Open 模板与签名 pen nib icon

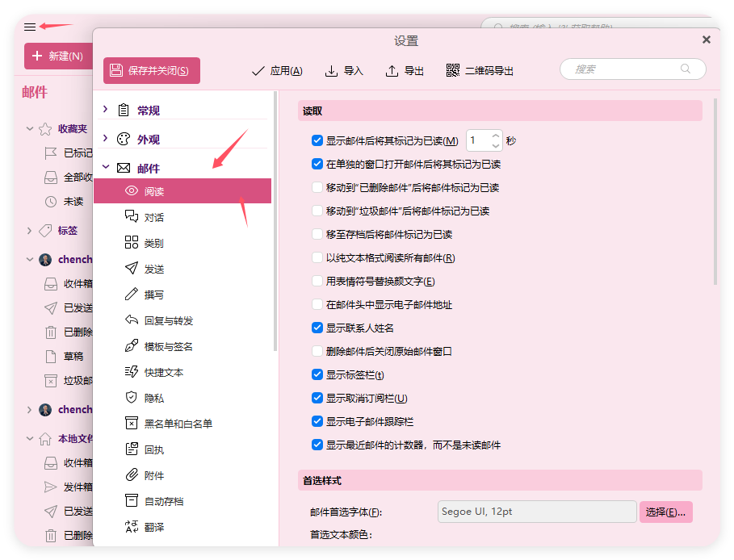coord(132,345)
